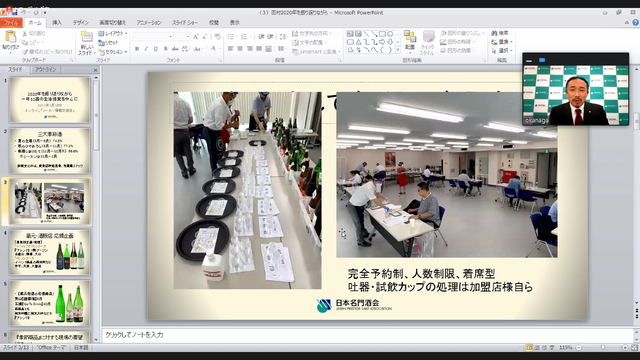
Task: Switch to the デザイン (Design) tab
Action: 80,23
